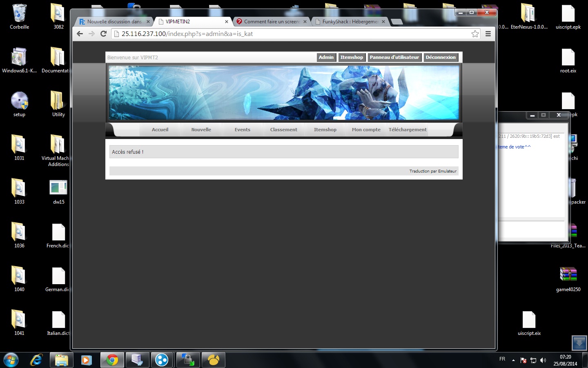
Task: Open Téléchargement in navigation bar
Action: tap(408, 130)
